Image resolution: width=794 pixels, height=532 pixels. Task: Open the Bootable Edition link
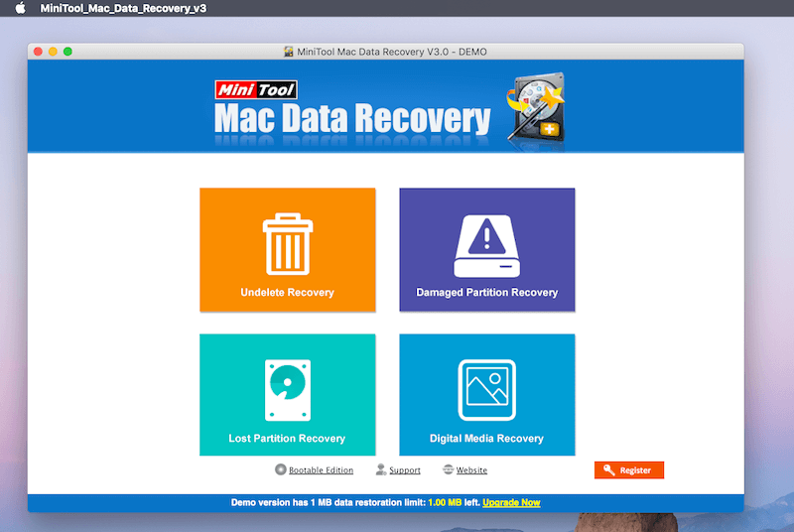[321, 470]
